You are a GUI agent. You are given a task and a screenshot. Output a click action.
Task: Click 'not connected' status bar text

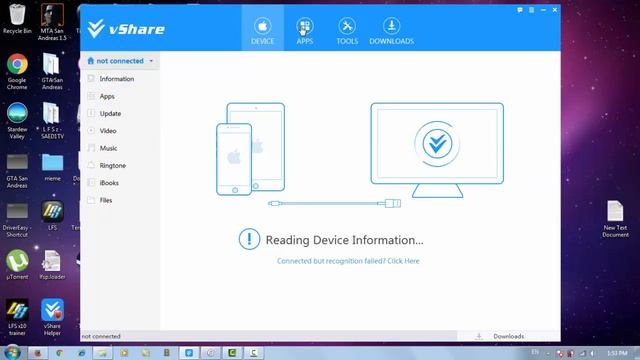click(101, 336)
